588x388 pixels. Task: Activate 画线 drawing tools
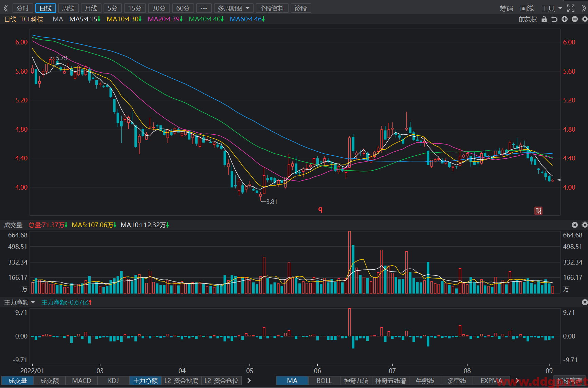click(x=527, y=8)
